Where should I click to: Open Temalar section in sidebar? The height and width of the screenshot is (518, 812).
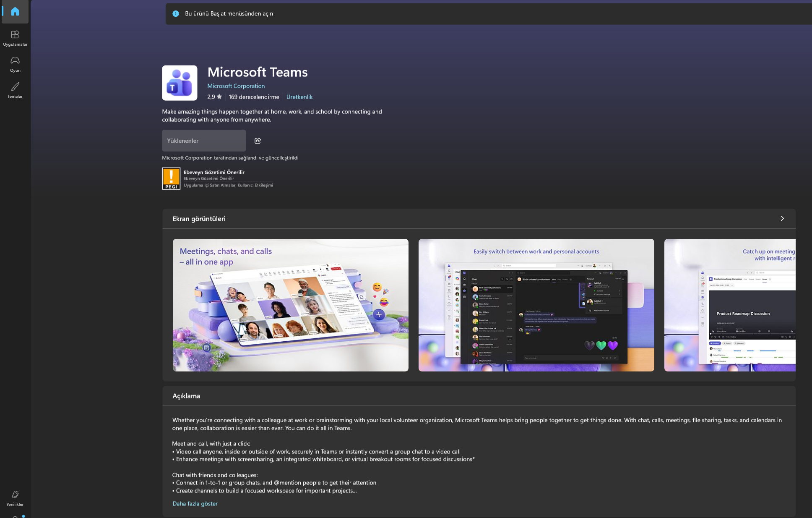[x=15, y=90]
